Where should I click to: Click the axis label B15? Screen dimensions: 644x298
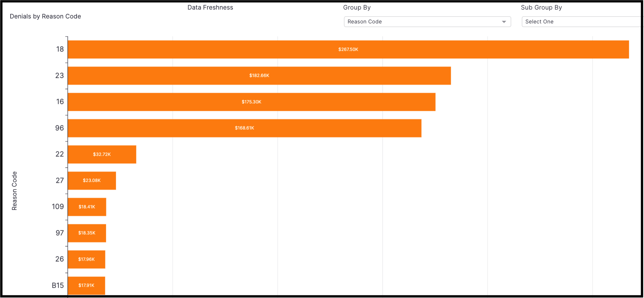tap(58, 285)
